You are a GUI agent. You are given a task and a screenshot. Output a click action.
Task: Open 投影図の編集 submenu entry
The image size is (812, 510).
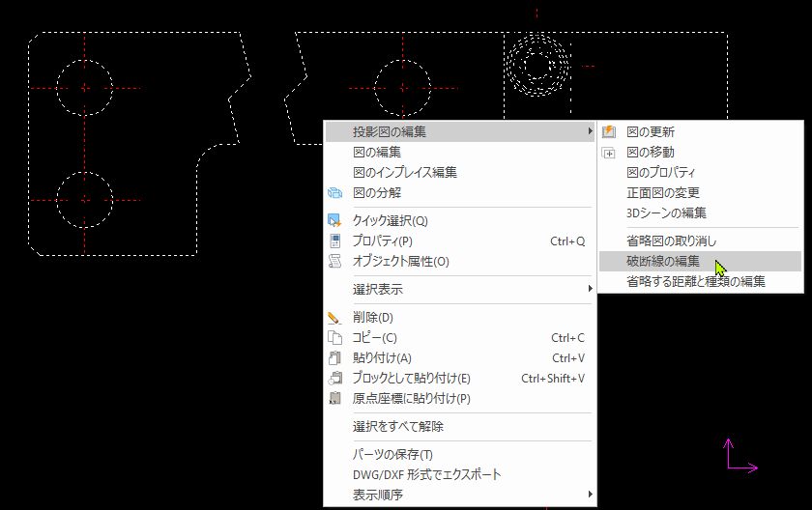click(460, 132)
